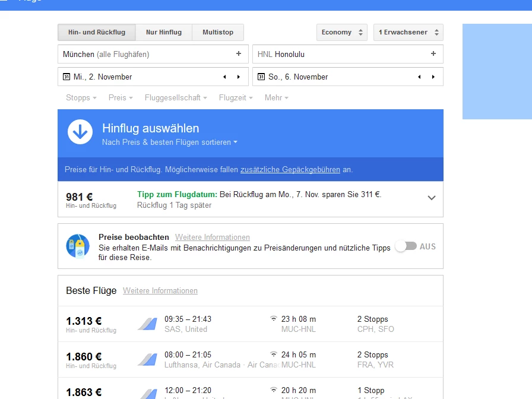Click the 12:00 – 21:20 flight times
This screenshot has width=532, height=399.
pos(188,390)
